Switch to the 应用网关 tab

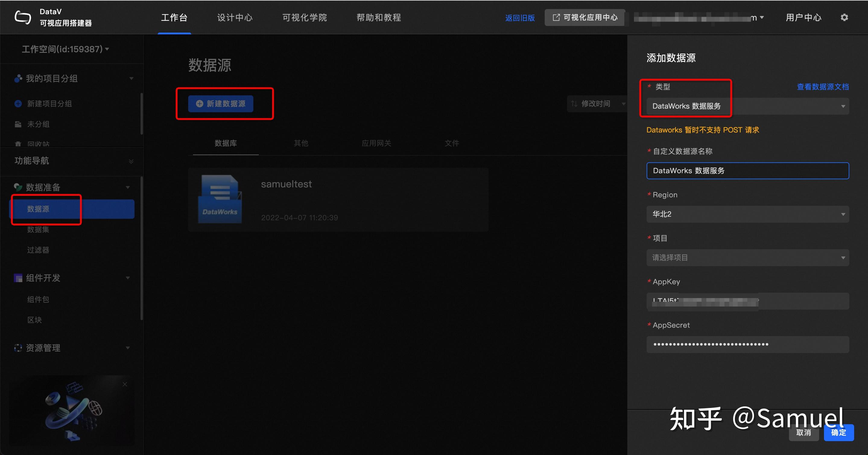point(376,143)
